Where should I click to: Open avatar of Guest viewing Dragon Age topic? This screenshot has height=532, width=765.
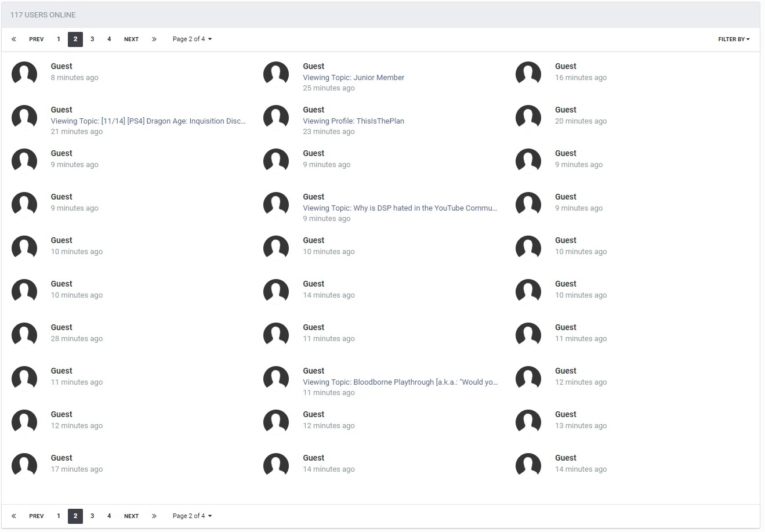(x=24, y=118)
